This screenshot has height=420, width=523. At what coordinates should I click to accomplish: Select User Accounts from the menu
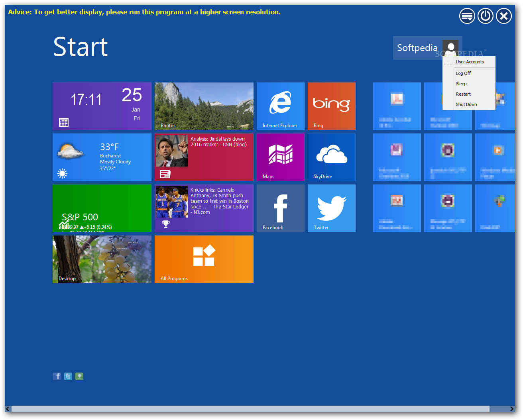[470, 62]
